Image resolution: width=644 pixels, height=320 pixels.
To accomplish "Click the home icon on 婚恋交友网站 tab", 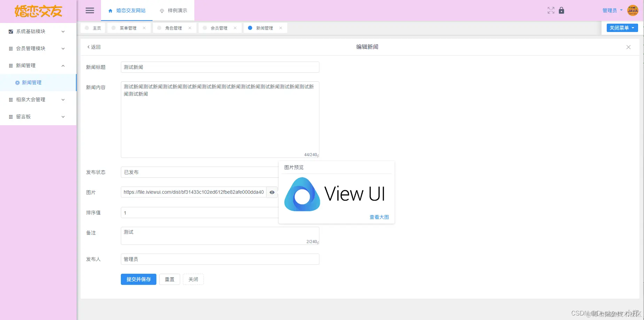I will 110,10.
